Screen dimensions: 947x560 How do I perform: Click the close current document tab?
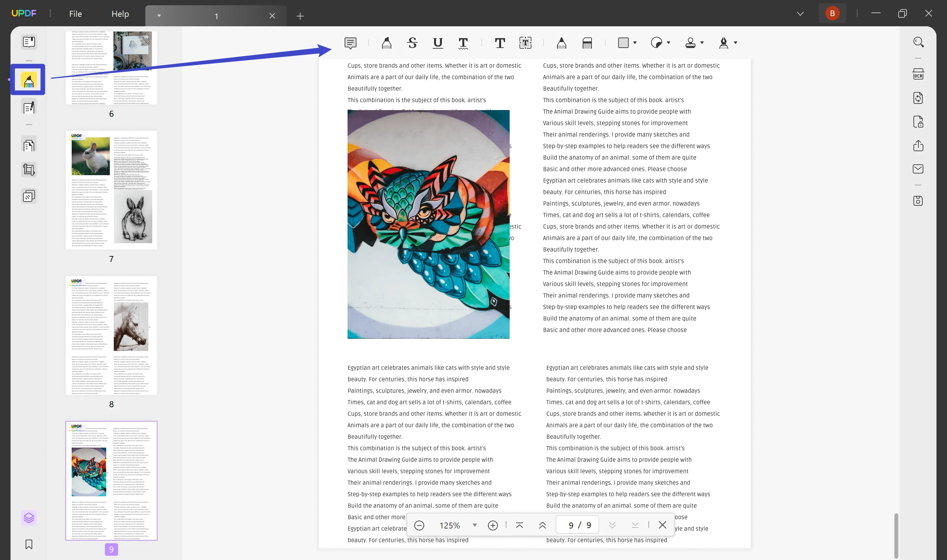(272, 15)
